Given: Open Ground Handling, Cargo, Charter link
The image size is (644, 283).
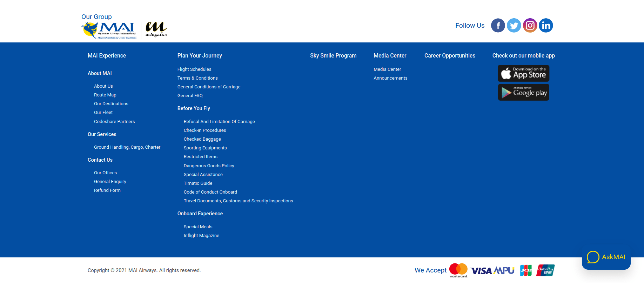Looking at the screenshot, I should click(127, 147).
